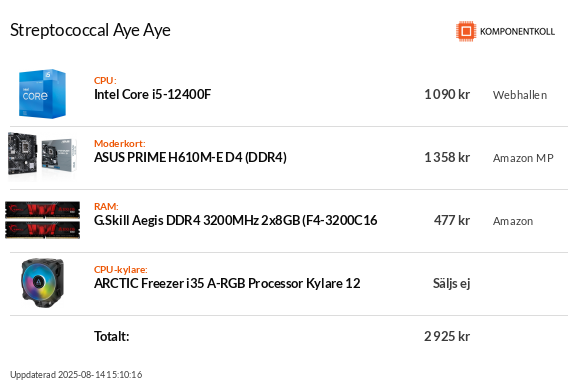Screen dimensions: 577x388
Task: Open the ASUS motherboard product image
Action: 42,157
